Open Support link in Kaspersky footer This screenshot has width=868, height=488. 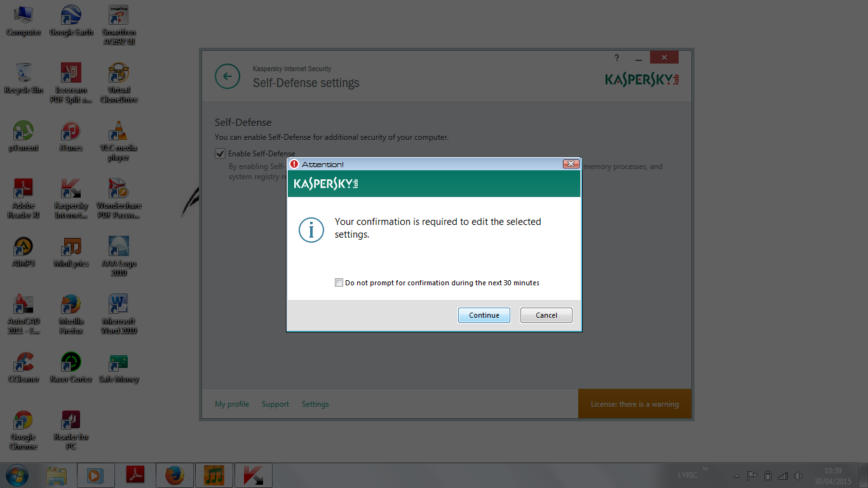point(275,404)
